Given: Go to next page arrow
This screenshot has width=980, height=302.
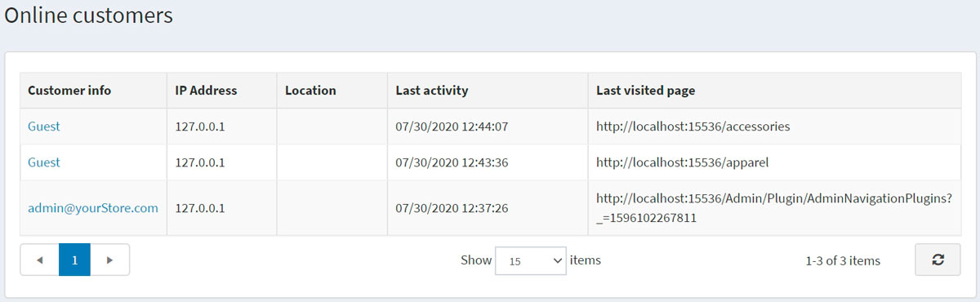Looking at the screenshot, I should click(x=110, y=260).
